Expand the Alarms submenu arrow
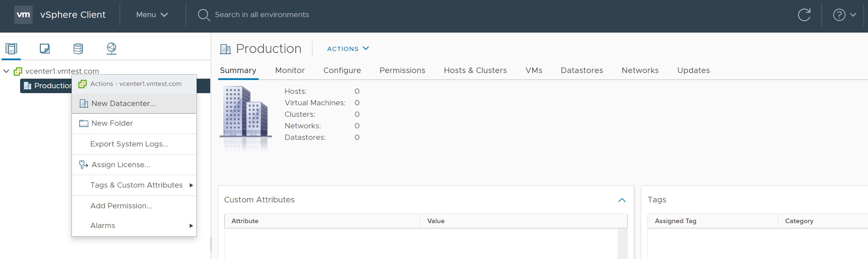Screen dimensions: 868x259 tap(191, 226)
